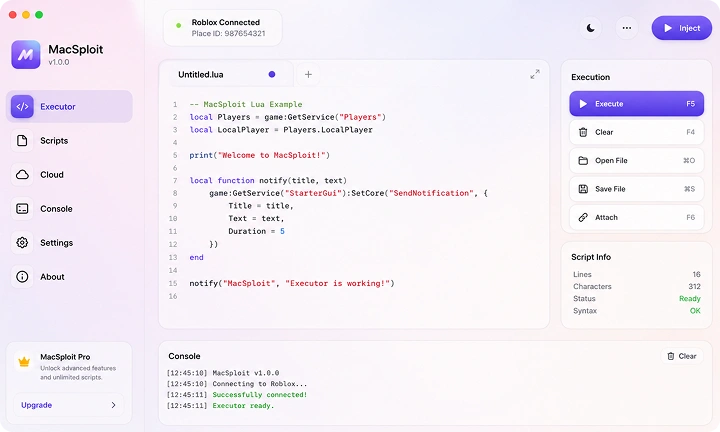Add a new editor tab with plus

coord(308,74)
